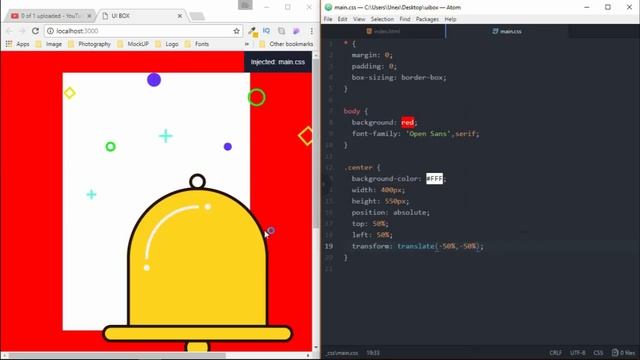Image resolution: width=640 pixels, height=360 pixels.
Task: Click line number 19 in the gutter
Action: pos(329,246)
